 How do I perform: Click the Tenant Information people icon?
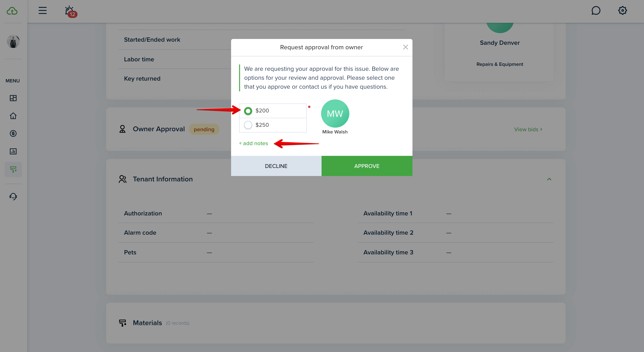122,179
